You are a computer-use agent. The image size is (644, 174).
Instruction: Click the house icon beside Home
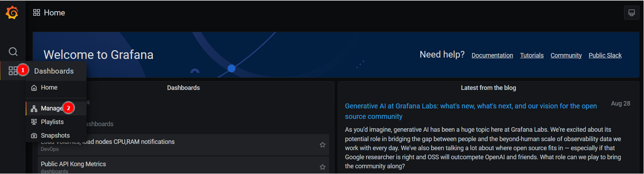34,88
